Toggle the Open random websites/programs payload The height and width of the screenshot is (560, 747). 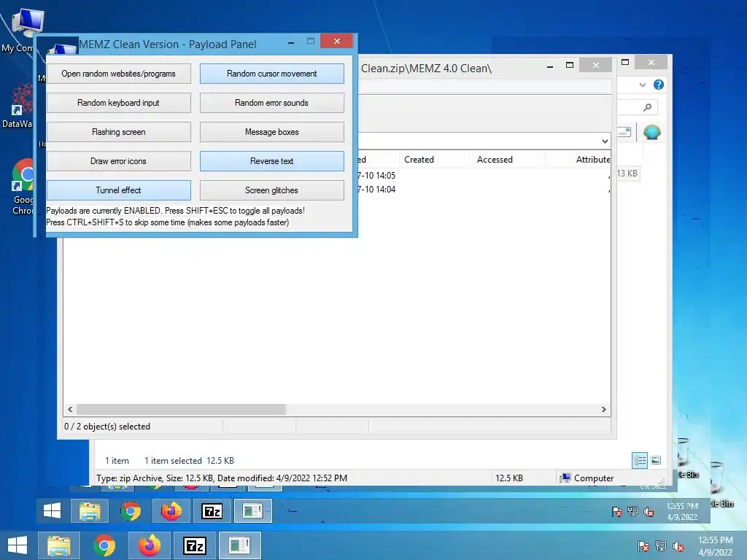(119, 74)
